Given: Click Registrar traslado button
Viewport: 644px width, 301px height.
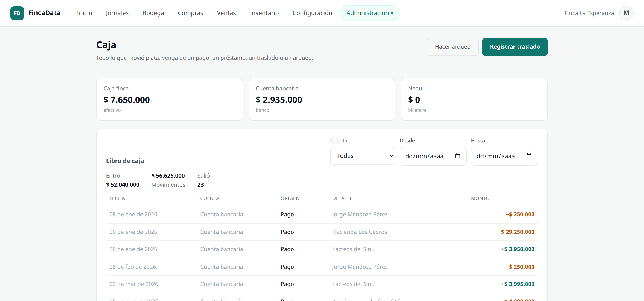Looking at the screenshot, I should tap(515, 47).
